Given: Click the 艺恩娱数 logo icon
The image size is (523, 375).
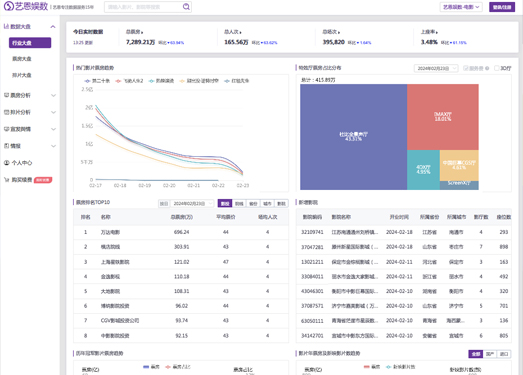Looking at the screenshot, I should coord(9,6).
